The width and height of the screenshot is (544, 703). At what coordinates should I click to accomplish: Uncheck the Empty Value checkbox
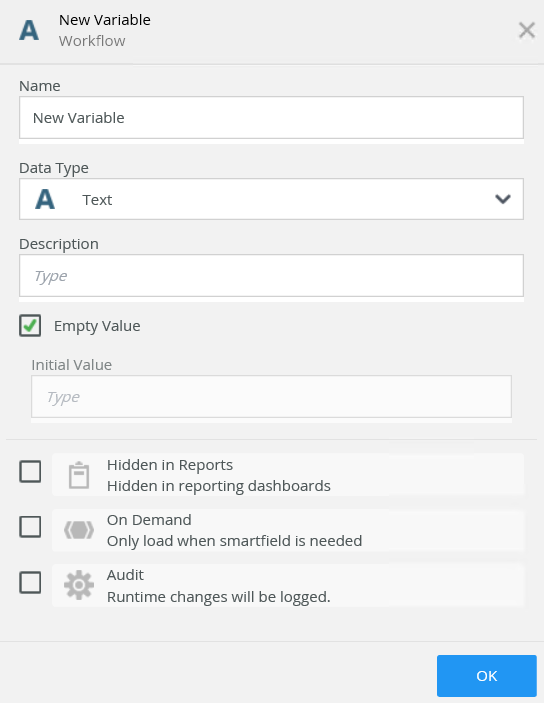tap(30, 325)
